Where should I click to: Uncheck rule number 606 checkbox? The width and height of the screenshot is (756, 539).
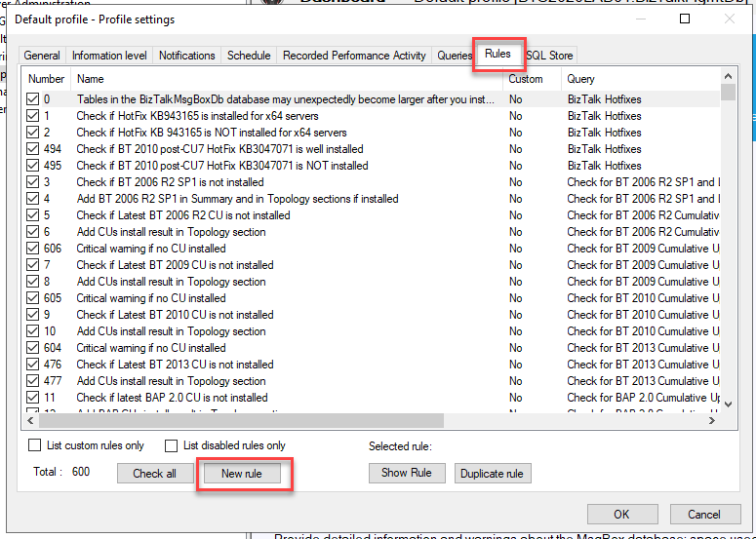(x=33, y=249)
